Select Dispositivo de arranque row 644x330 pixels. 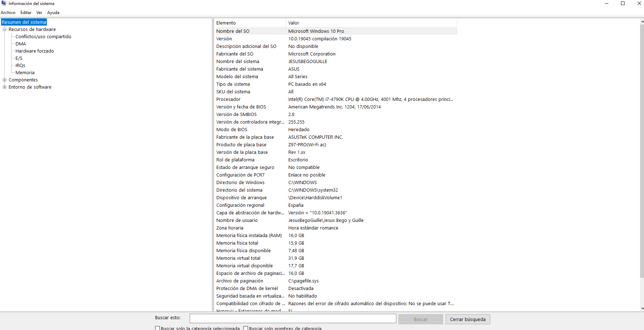tap(335, 198)
